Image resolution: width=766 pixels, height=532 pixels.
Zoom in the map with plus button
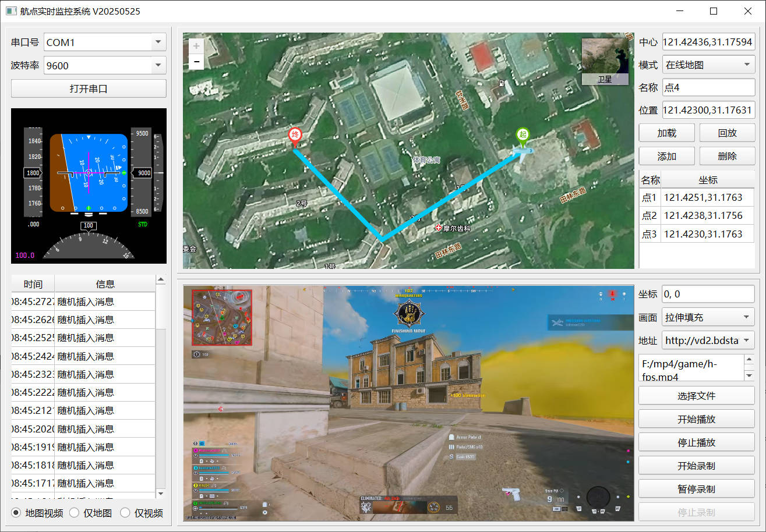click(196, 46)
